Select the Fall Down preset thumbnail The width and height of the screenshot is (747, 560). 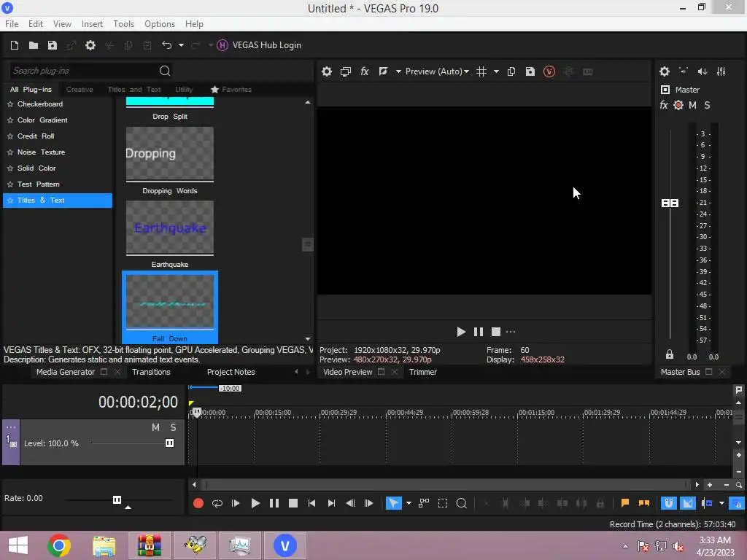pos(169,301)
